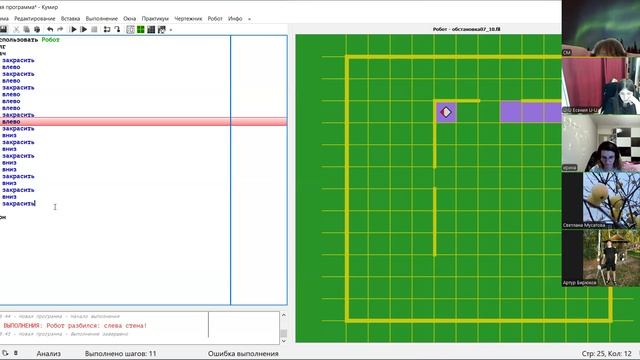The height and width of the screenshot is (360, 640).
Task: Select Есения's video thumbnail
Action: [x=601, y=85]
